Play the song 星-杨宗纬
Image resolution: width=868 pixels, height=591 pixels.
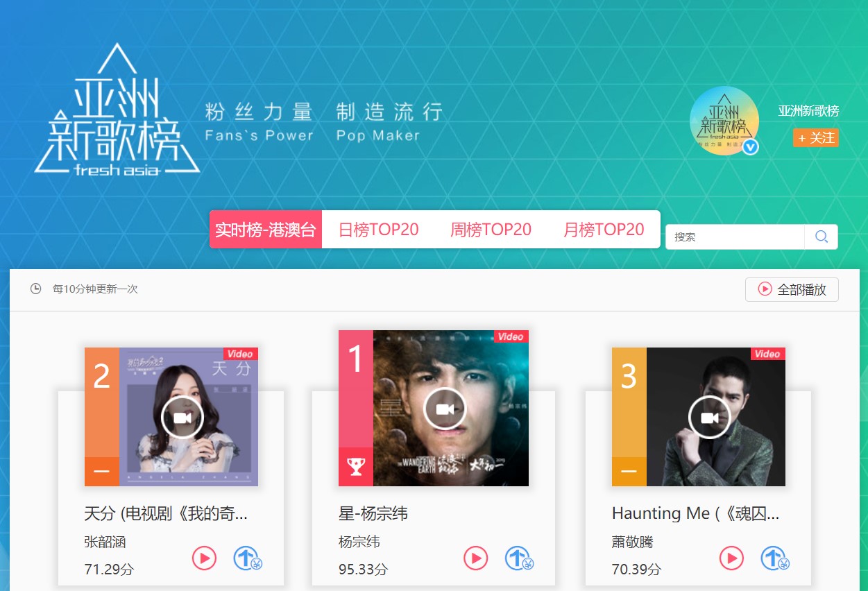[x=475, y=558]
